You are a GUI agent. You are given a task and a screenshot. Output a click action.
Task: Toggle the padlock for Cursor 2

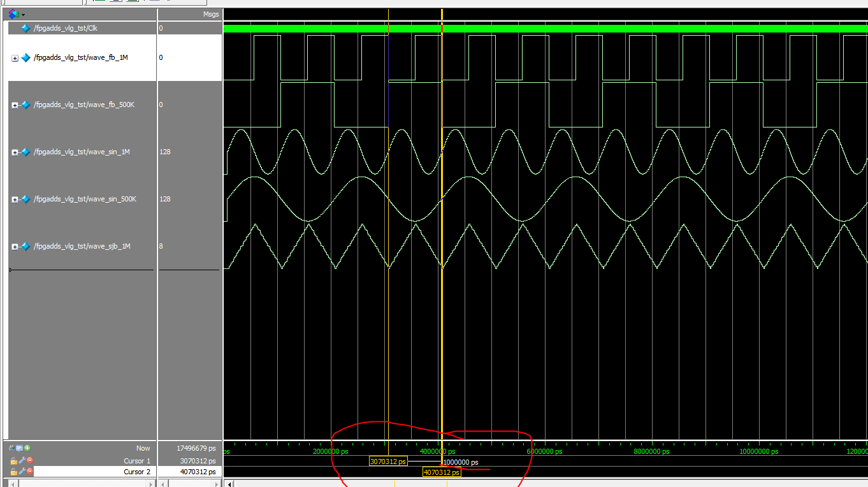click(13, 472)
